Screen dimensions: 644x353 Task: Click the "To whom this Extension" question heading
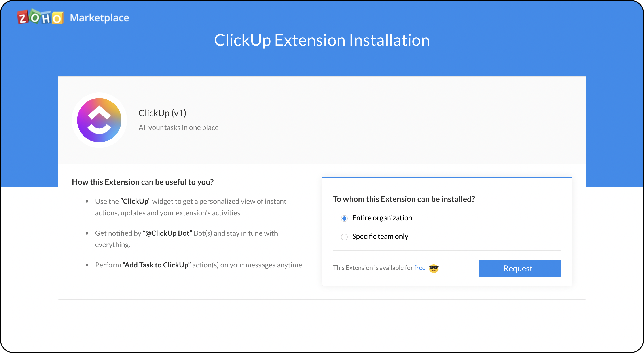pos(404,199)
